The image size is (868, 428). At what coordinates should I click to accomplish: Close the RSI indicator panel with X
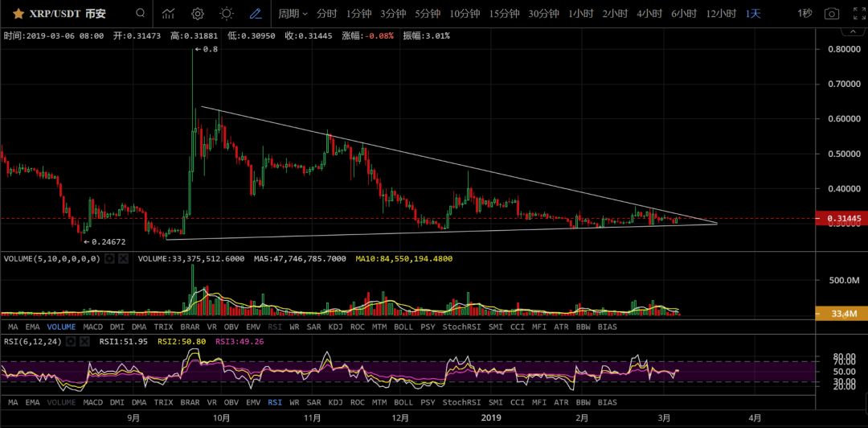pos(84,341)
